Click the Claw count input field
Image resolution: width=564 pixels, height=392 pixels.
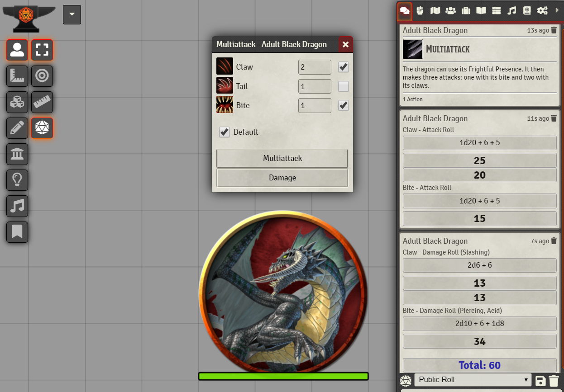315,67
